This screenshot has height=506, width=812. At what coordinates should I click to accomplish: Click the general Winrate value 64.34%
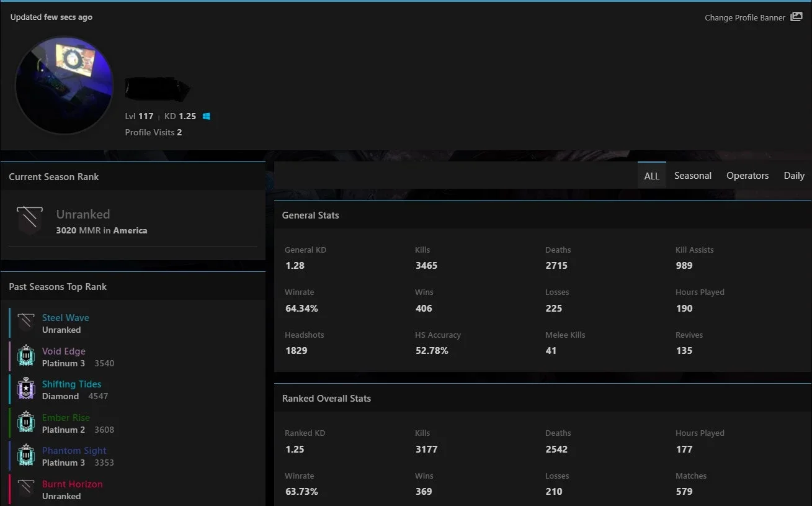(x=301, y=308)
